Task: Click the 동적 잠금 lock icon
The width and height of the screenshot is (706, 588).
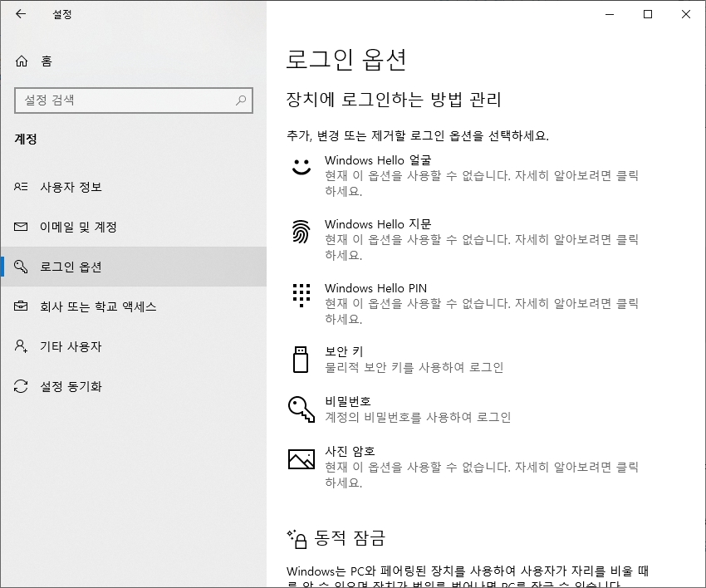Action: [x=297, y=539]
